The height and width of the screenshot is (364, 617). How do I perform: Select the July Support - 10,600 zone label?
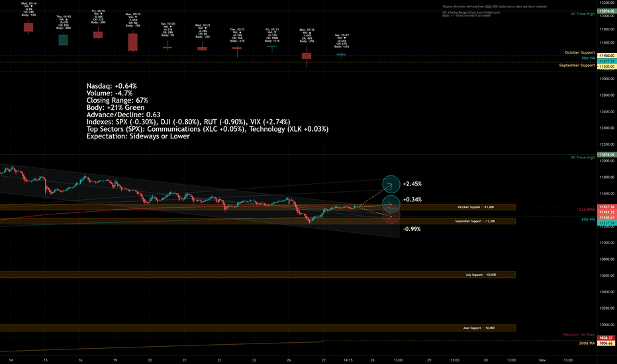tap(481, 275)
